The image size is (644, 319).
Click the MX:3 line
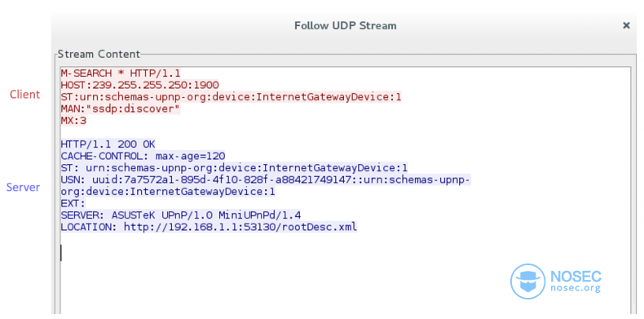click(73, 121)
